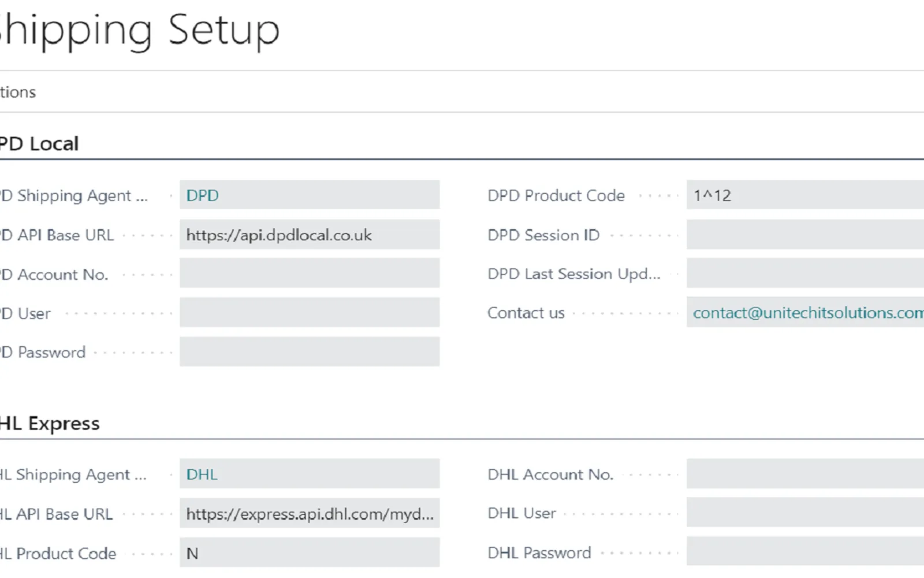
Task: Click the DPD Session ID label
Action: tap(543, 235)
